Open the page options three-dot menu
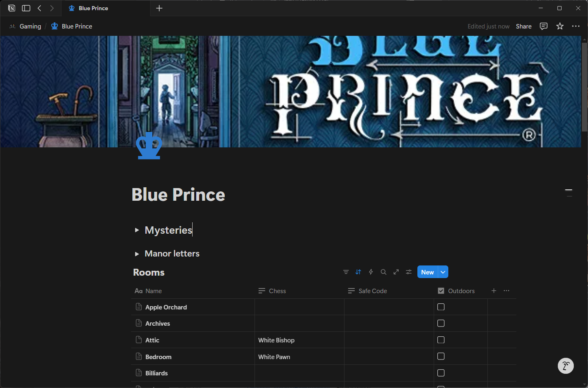Image resolution: width=588 pixels, height=388 pixels. coord(576,26)
